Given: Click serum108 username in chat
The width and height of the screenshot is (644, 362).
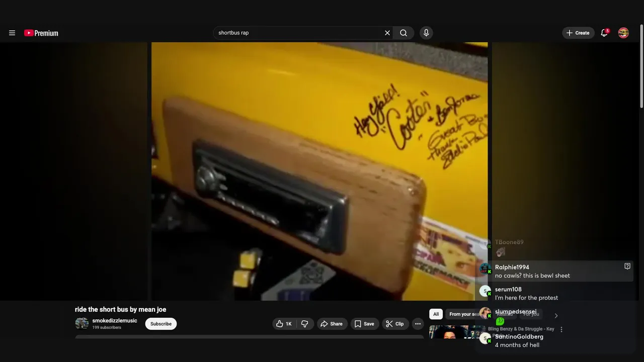Looking at the screenshot, I should pyautogui.click(x=508, y=289).
